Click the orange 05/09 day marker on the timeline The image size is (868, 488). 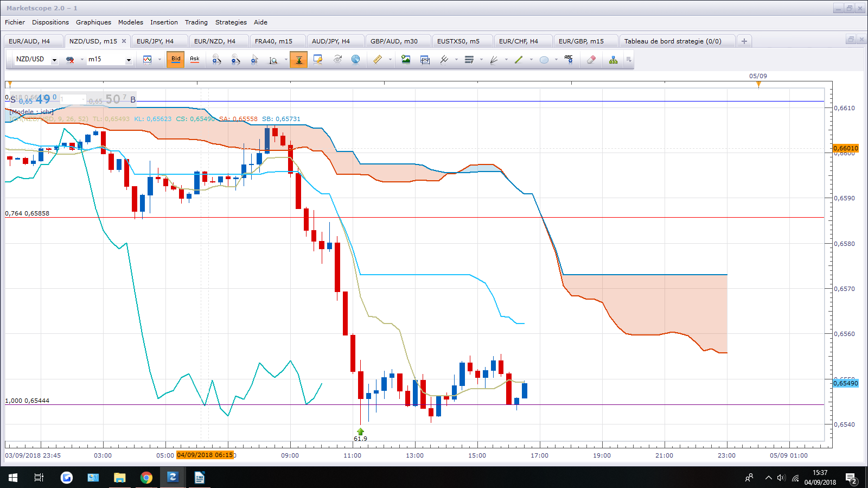click(758, 84)
